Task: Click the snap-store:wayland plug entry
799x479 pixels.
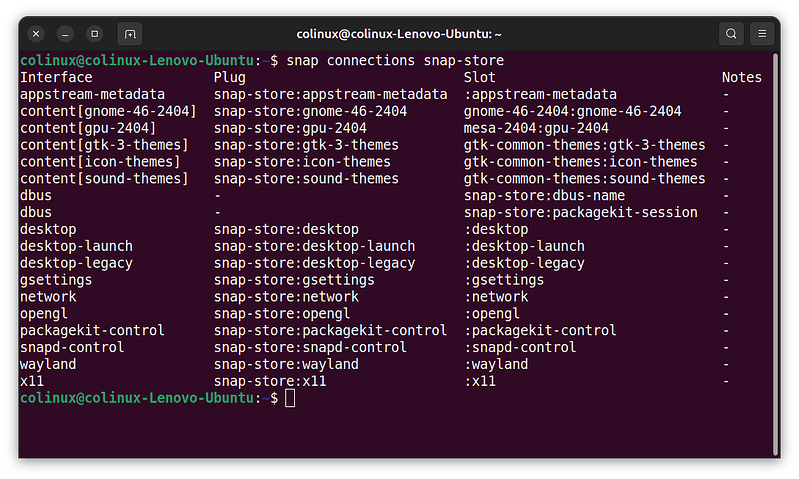Action: click(286, 364)
